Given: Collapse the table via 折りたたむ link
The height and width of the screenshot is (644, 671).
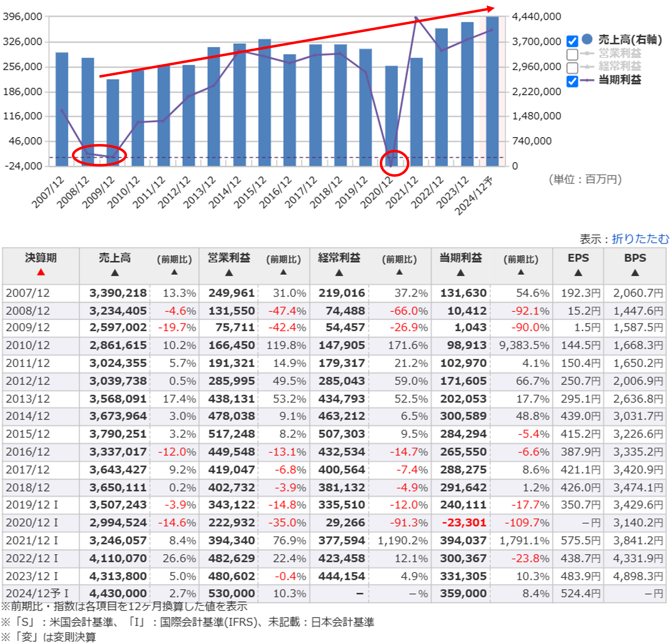Looking at the screenshot, I should 640,239.
